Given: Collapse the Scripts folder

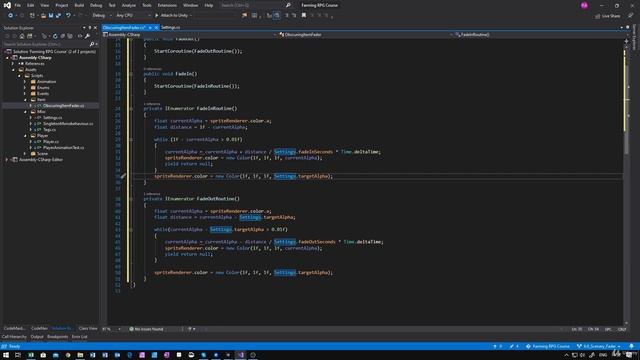Looking at the screenshot, I should click(19, 76).
